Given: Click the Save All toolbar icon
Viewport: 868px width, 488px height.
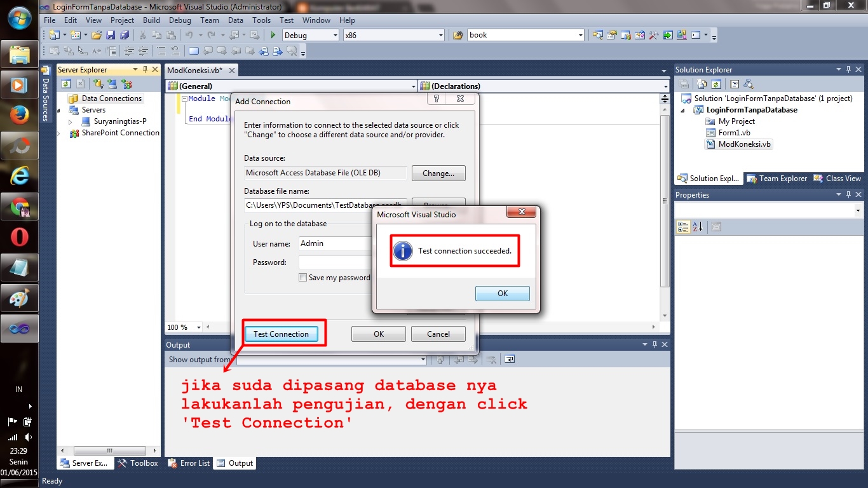Looking at the screenshot, I should pos(125,36).
